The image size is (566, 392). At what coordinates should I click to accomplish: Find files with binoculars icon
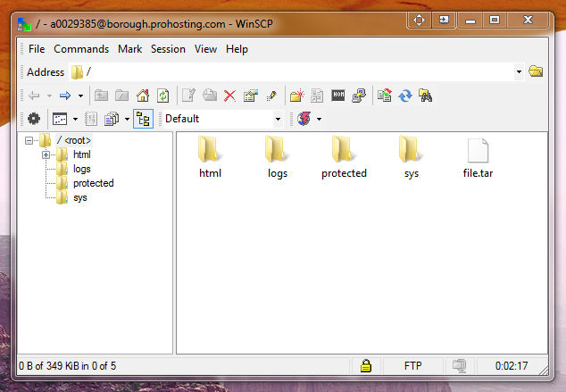click(426, 96)
